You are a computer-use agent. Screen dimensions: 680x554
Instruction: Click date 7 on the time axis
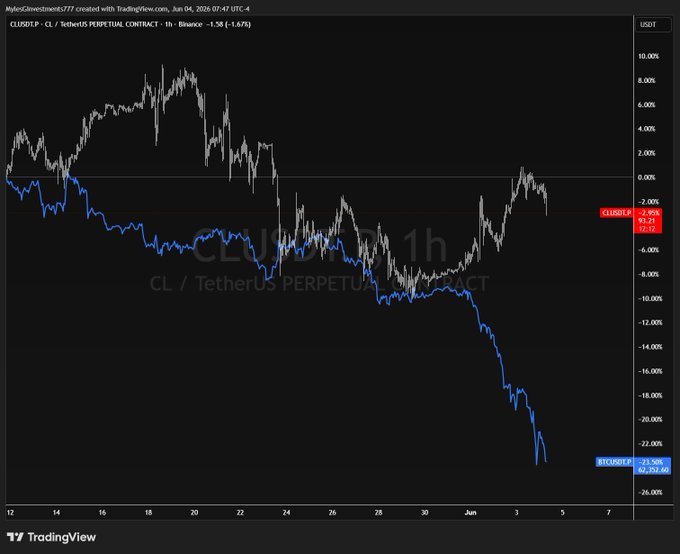608,513
